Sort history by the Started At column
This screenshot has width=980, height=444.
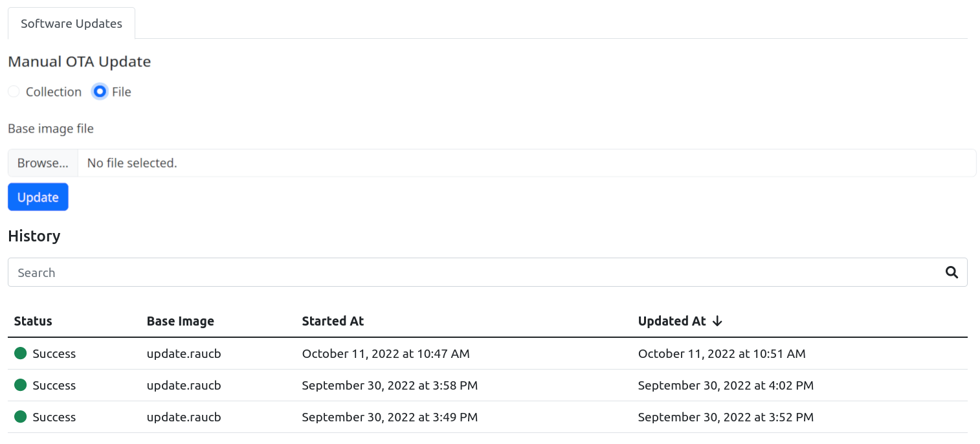(333, 320)
